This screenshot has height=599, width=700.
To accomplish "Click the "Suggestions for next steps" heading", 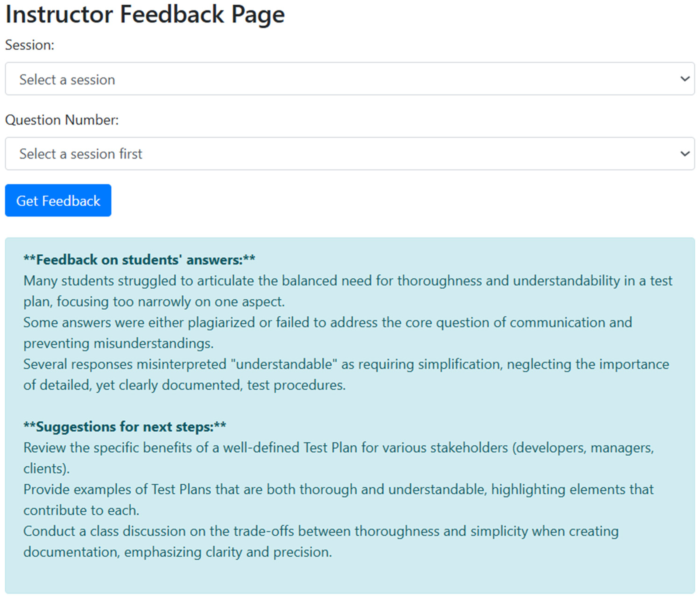I will pyautogui.click(x=125, y=427).
